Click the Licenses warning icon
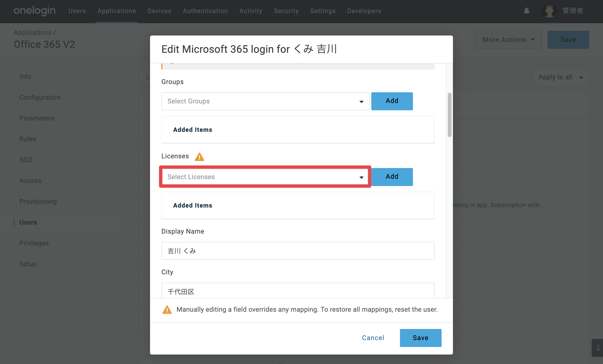Image resolution: width=603 pixels, height=364 pixels. (200, 156)
